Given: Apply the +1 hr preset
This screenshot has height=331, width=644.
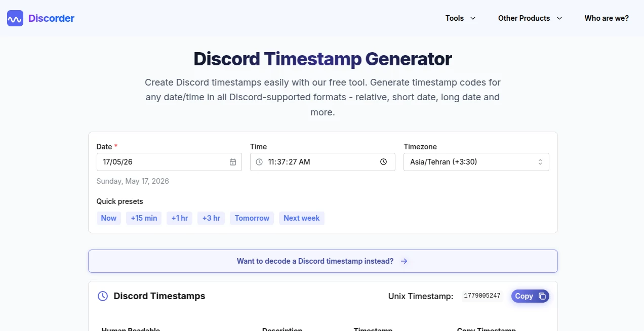Looking at the screenshot, I should (180, 218).
